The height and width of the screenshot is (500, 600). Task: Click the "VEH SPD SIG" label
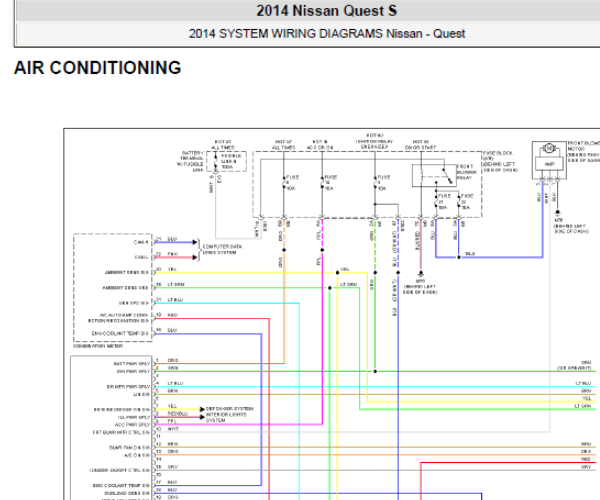134,303
